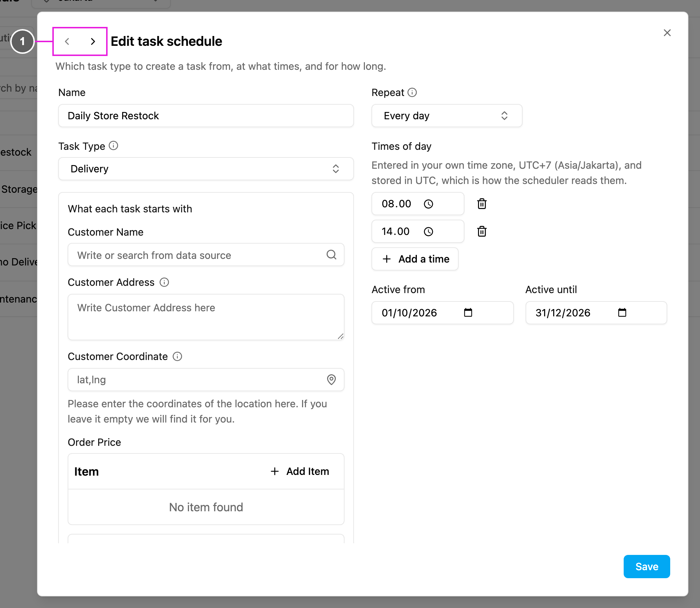Click the Customer Coordinate info icon
The image size is (700, 608).
click(x=177, y=356)
